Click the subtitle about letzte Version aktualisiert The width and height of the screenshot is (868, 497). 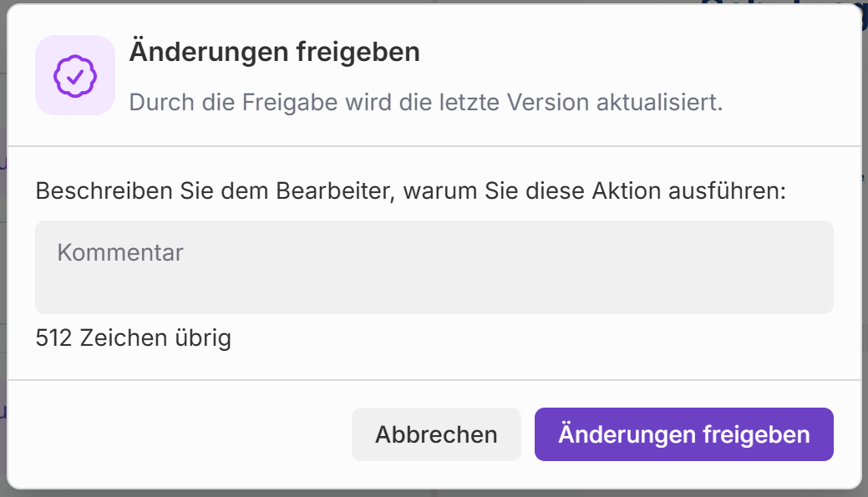coord(425,103)
